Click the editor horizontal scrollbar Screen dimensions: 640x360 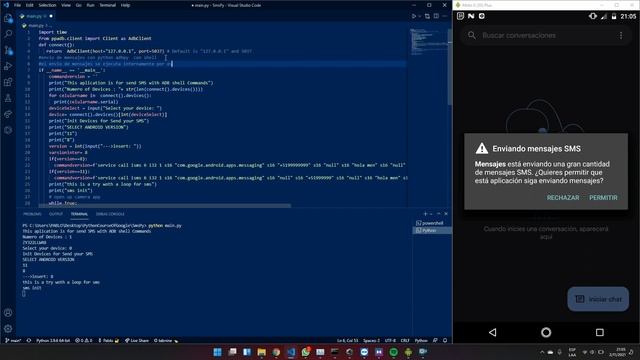click(164, 206)
